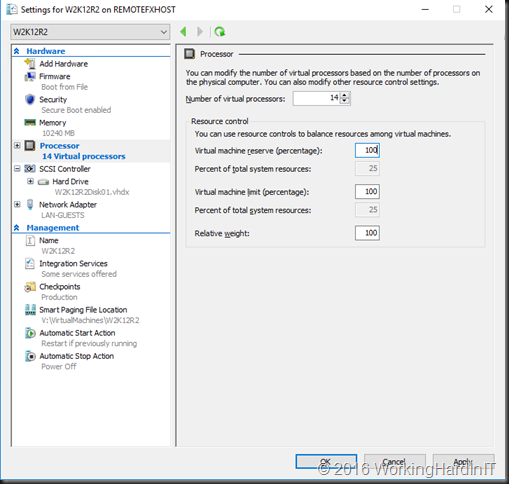
Task: Expand the Network Adapter node
Action: (x=17, y=204)
